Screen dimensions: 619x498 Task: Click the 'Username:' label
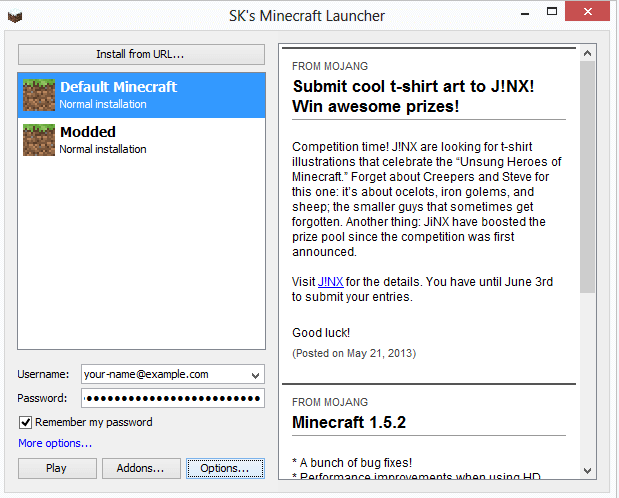tap(43, 374)
